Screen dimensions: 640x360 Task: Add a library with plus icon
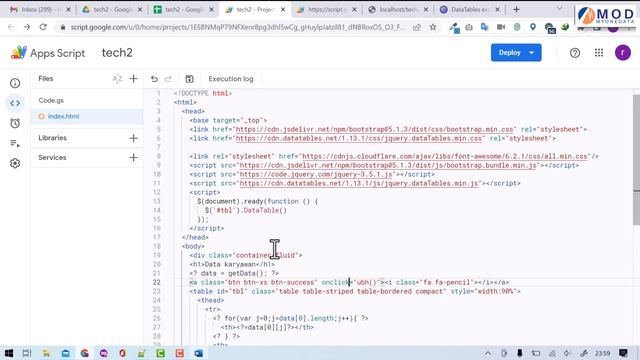(133, 138)
